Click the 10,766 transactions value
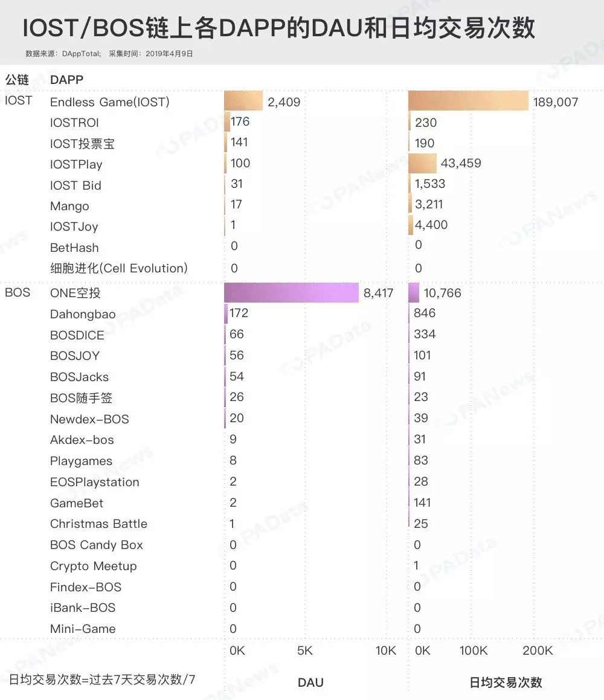This screenshot has width=604, height=700. click(x=442, y=294)
